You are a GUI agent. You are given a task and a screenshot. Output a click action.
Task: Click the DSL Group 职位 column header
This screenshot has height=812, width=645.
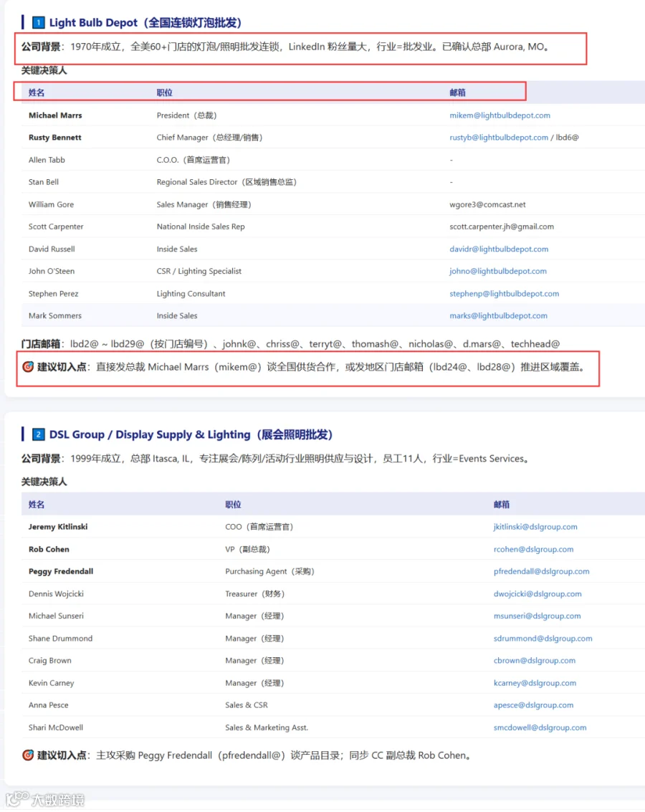pos(233,505)
